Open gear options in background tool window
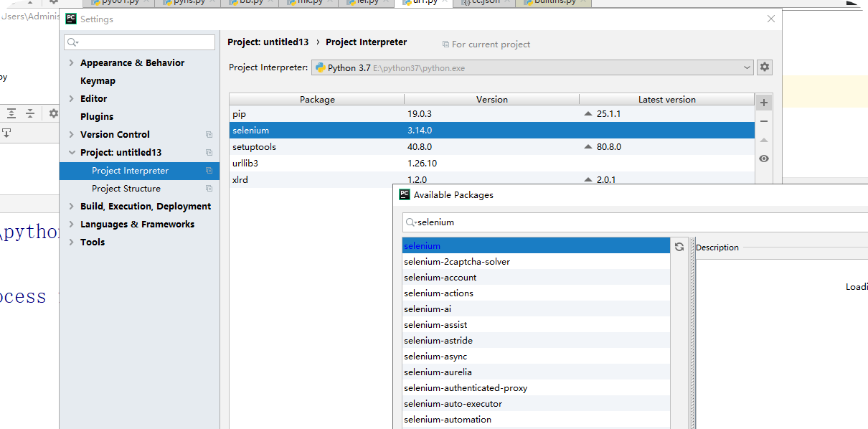Screen dimensions: 868x429 (x=53, y=113)
